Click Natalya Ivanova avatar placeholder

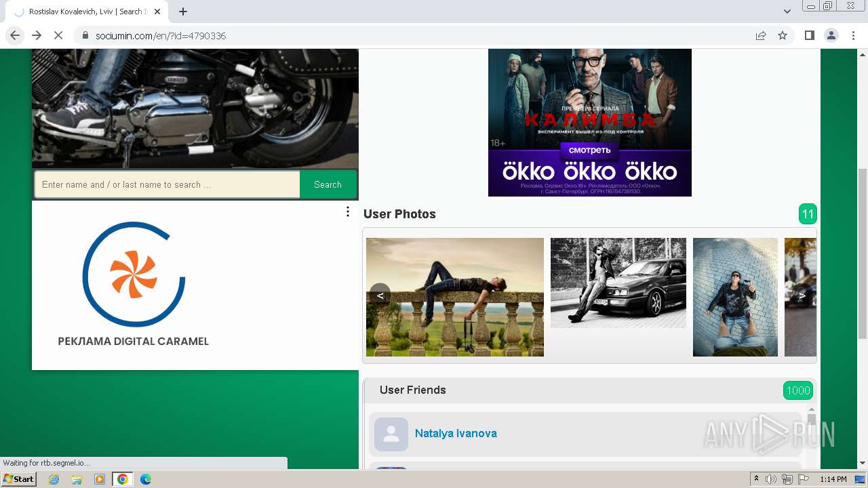click(x=391, y=434)
